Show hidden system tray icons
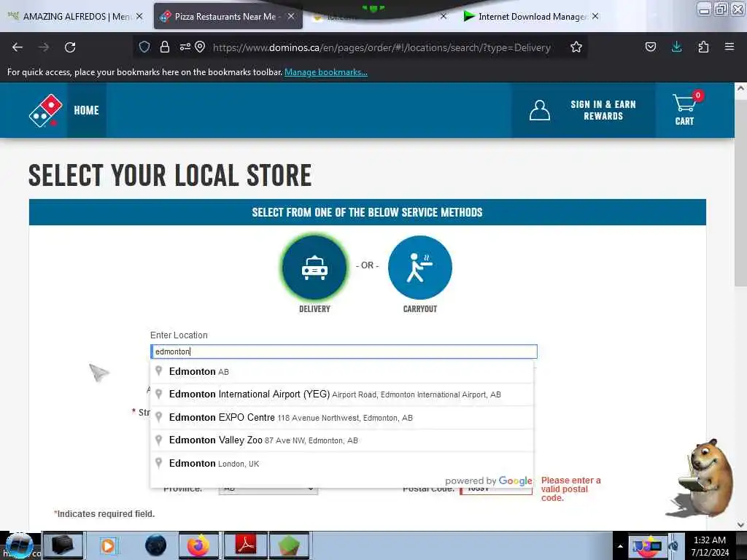The width and height of the screenshot is (747, 560). tap(620, 546)
